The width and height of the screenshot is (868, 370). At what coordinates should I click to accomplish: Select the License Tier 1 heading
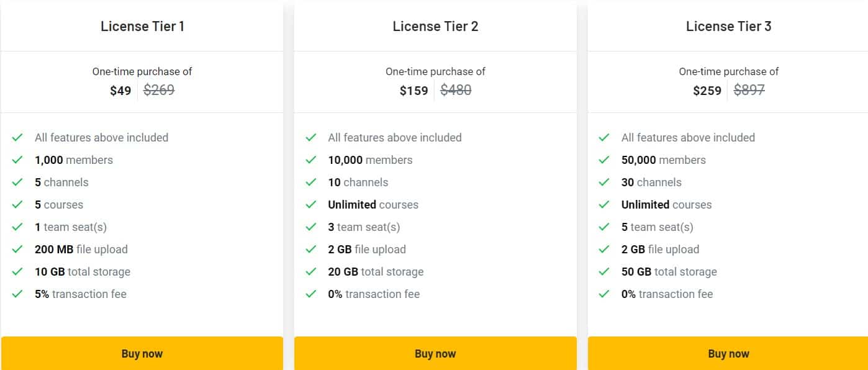pos(142,26)
